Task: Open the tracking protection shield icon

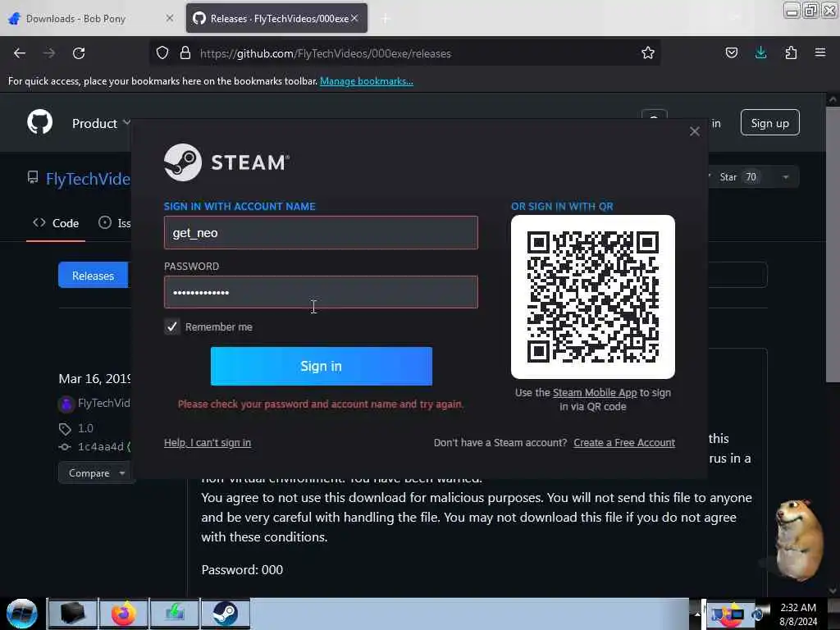Action: (x=162, y=53)
